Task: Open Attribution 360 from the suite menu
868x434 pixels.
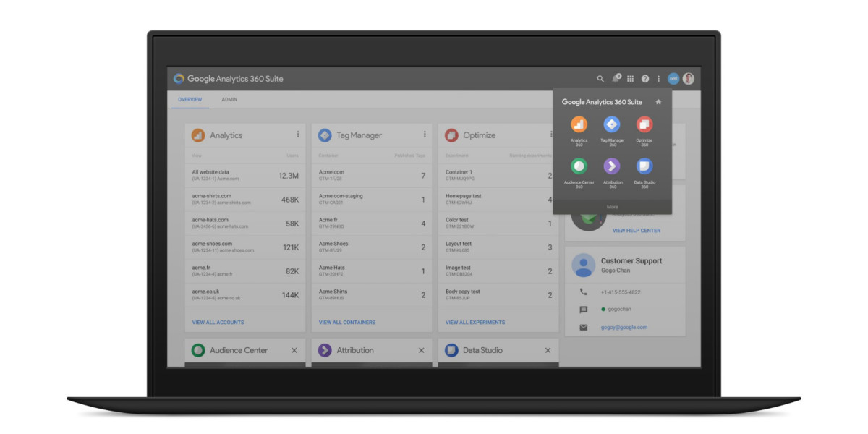Action: (x=612, y=167)
